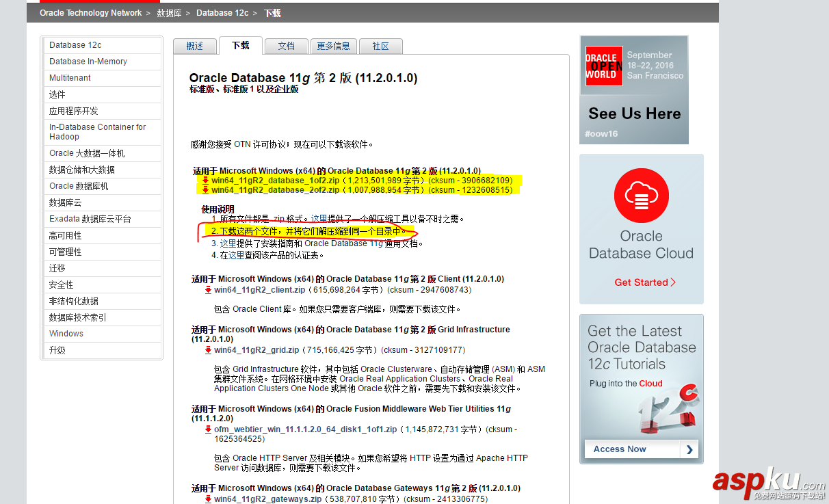829x504 pixels.
Task: Open 升级 sidebar item
Action: [102, 350]
